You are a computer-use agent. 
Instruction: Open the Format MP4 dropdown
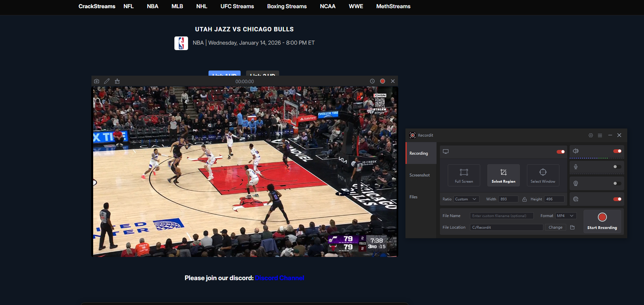point(566,216)
